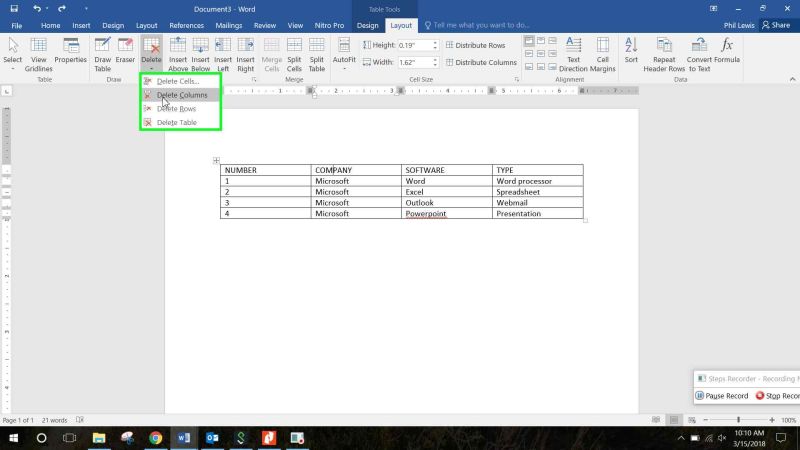Select Align Top Left alignment
Image resolution: width=800 pixels, height=450 pixels.
tap(529, 40)
